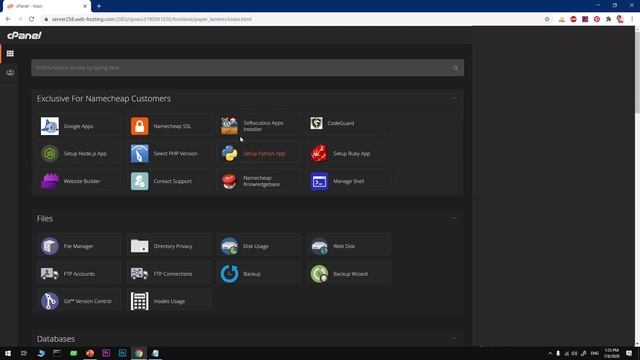
Task: Collapse the Exclusive For Namecheap Customers section
Action: 453,98
